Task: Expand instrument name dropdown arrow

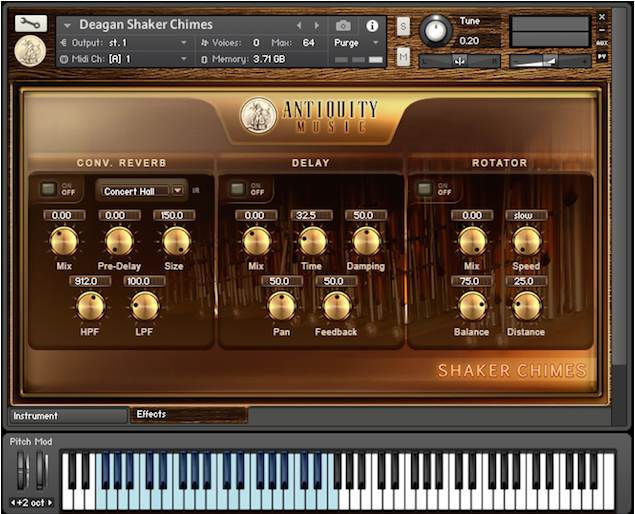Action: click(x=67, y=26)
